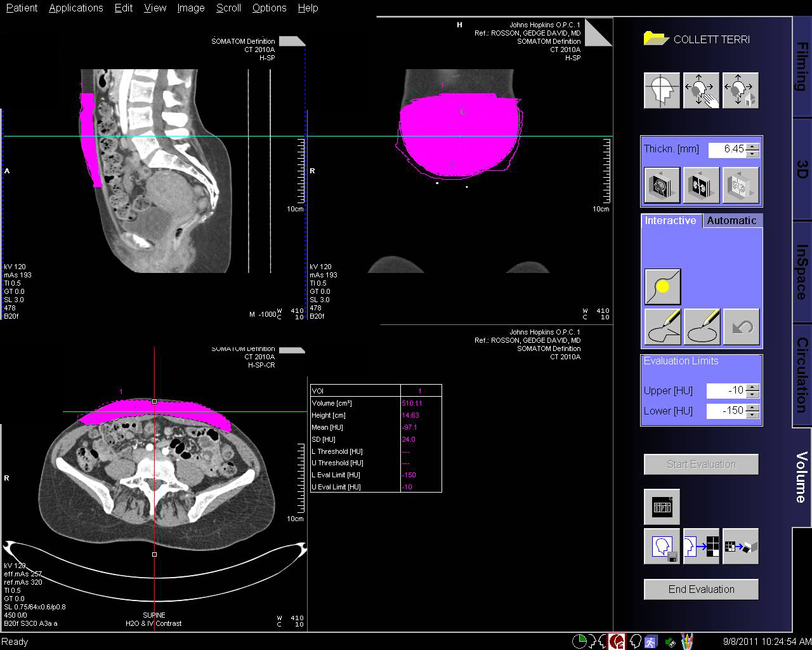Image resolution: width=812 pixels, height=650 pixels.
Task: Click the Thickn. [mm] value field
Action: coord(727,149)
